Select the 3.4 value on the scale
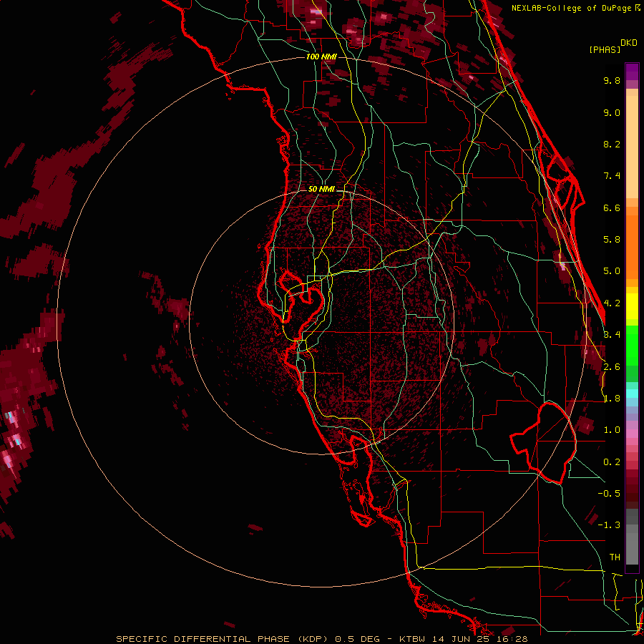Viewport: 644px width, 644px height. [612, 335]
